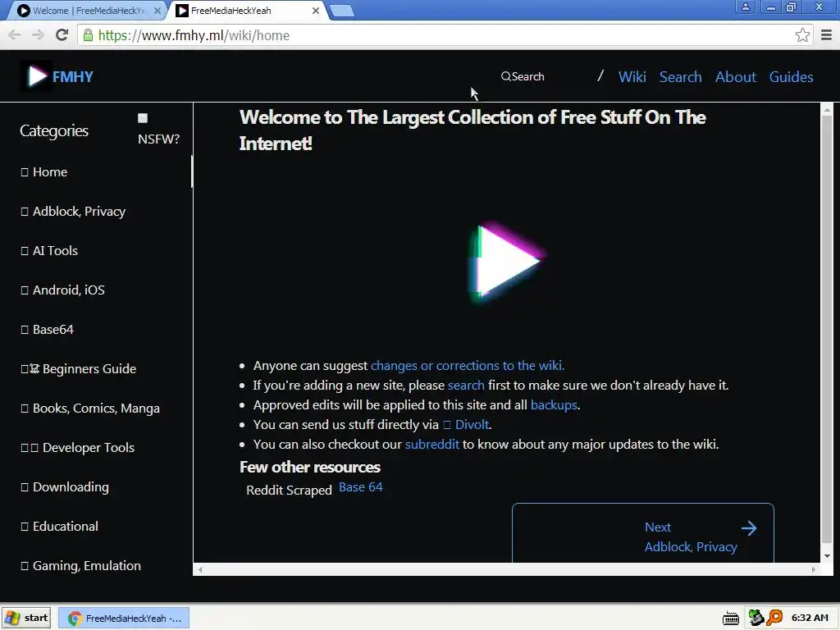The height and width of the screenshot is (630, 840).
Task: Click the green network tray icon
Action: tap(756, 618)
